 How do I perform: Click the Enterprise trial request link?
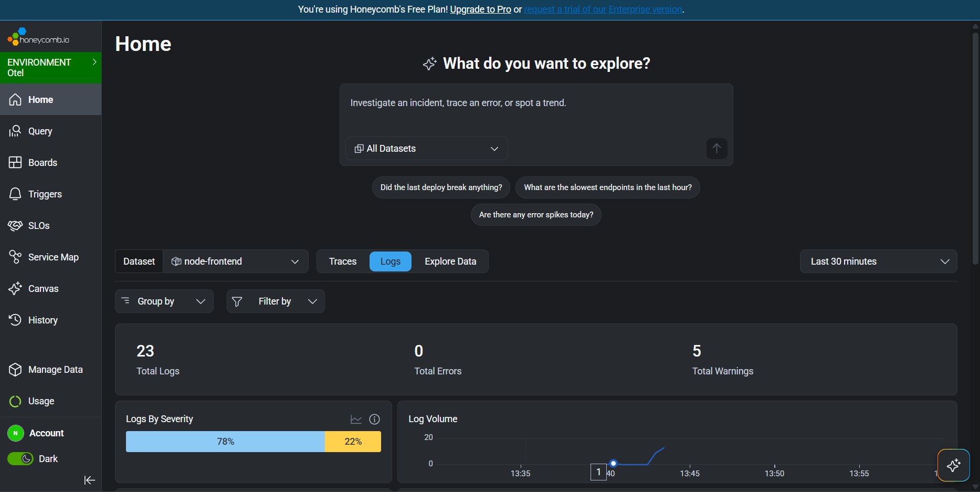pyautogui.click(x=603, y=9)
